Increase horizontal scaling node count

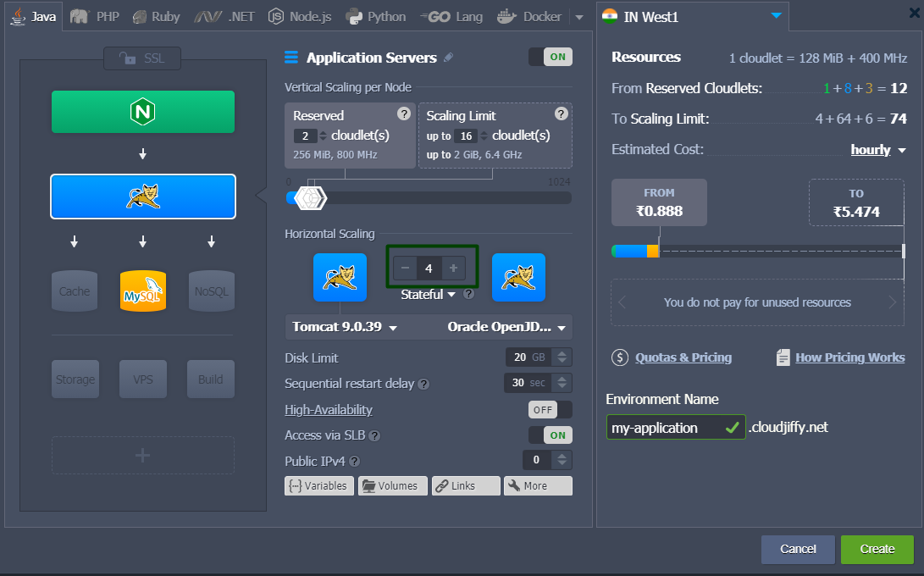coord(453,269)
